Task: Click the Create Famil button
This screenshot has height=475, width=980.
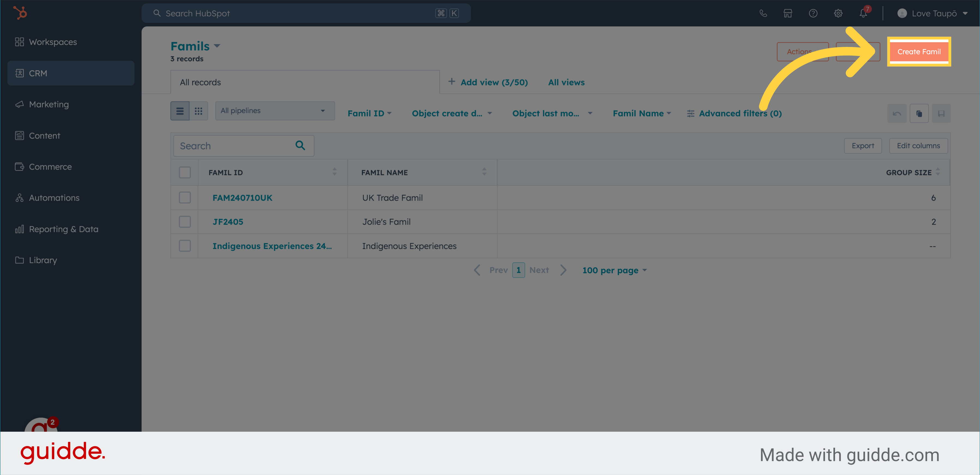Action: pos(919,52)
